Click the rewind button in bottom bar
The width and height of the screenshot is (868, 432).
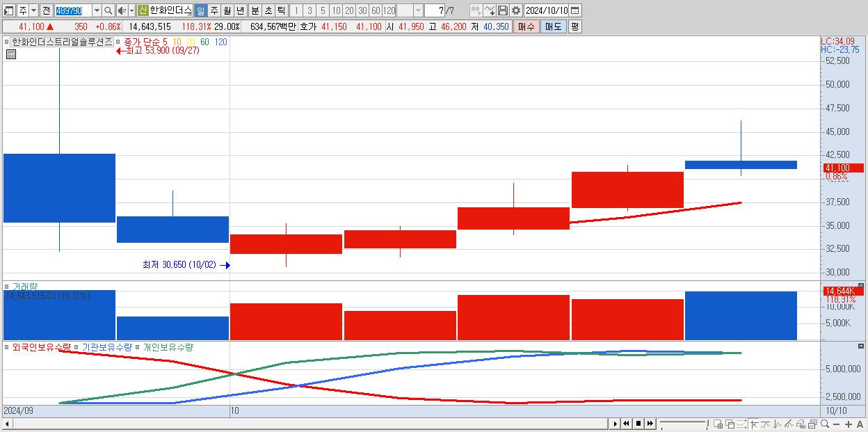[x=626, y=424]
